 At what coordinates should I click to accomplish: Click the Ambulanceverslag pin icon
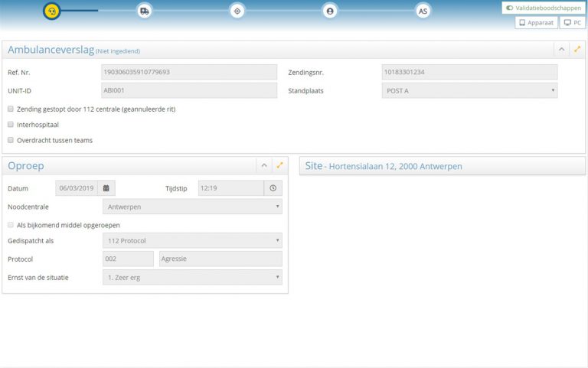pos(577,49)
